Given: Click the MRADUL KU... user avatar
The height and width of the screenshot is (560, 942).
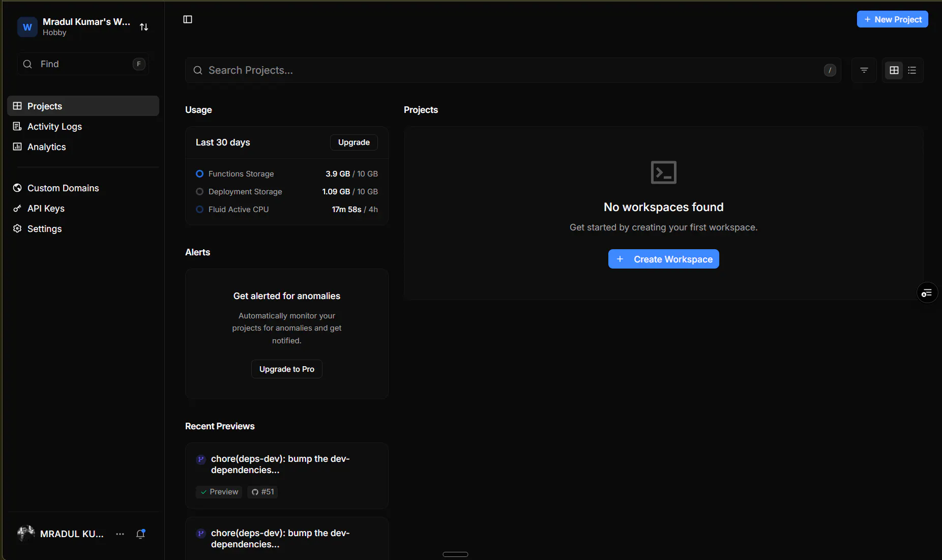Looking at the screenshot, I should [x=26, y=534].
